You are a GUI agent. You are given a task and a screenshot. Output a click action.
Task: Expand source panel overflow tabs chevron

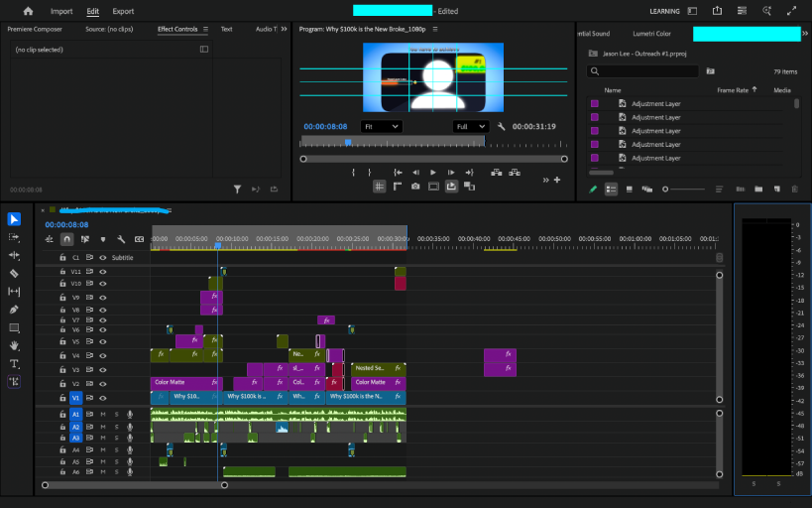[284, 29]
